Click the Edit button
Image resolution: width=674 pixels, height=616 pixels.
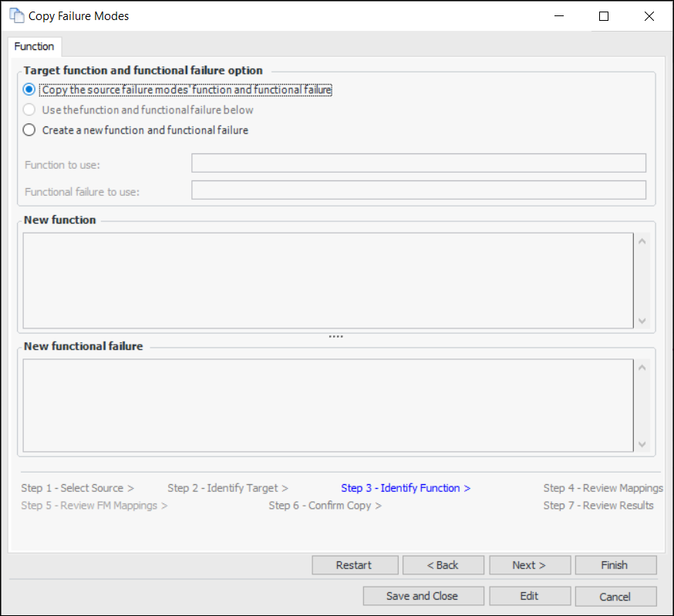(530, 596)
